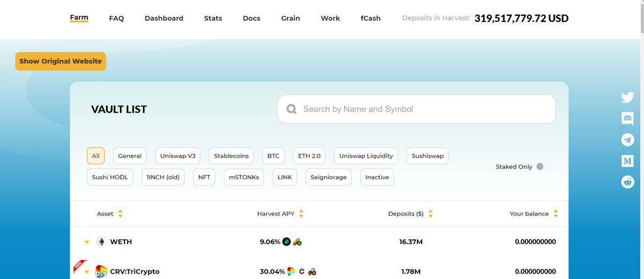Open Telegram channel icon
644x279 pixels.
click(x=627, y=139)
